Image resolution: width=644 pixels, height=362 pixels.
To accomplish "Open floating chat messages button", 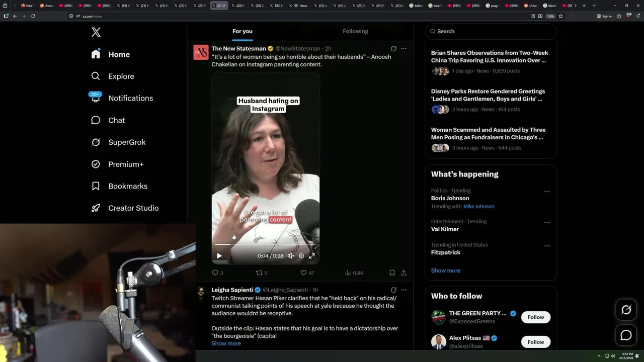I will coord(626,335).
